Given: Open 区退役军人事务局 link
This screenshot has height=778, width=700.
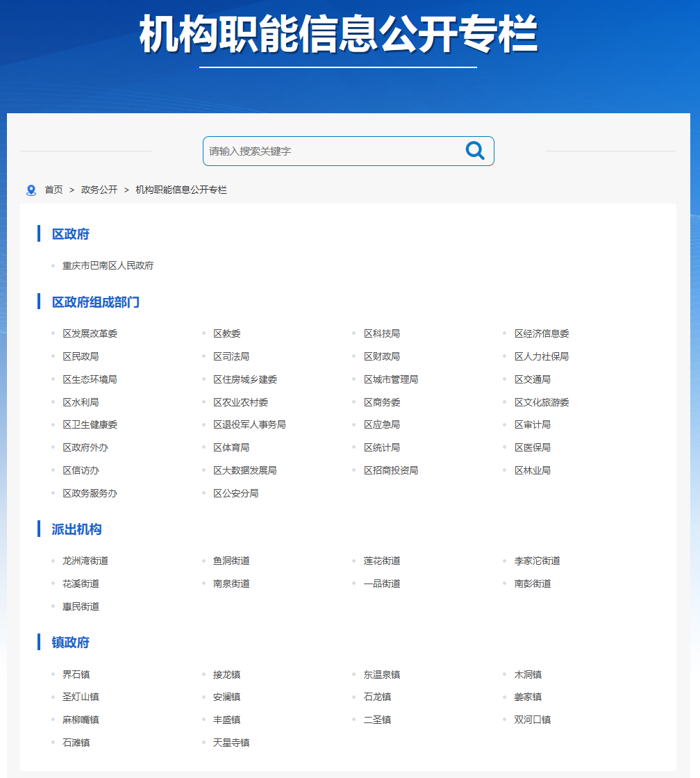Looking at the screenshot, I should tap(249, 424).
